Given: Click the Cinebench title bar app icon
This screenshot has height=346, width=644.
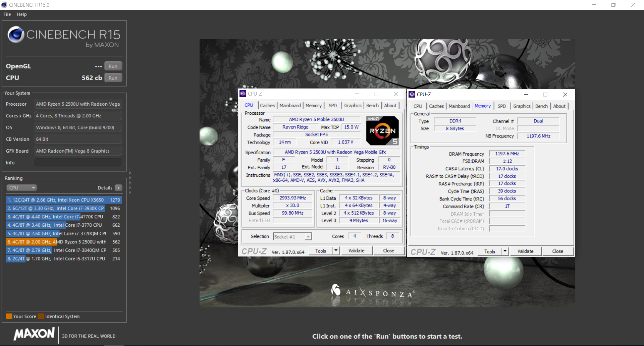Looking at the screenshot, I should 4,5.
